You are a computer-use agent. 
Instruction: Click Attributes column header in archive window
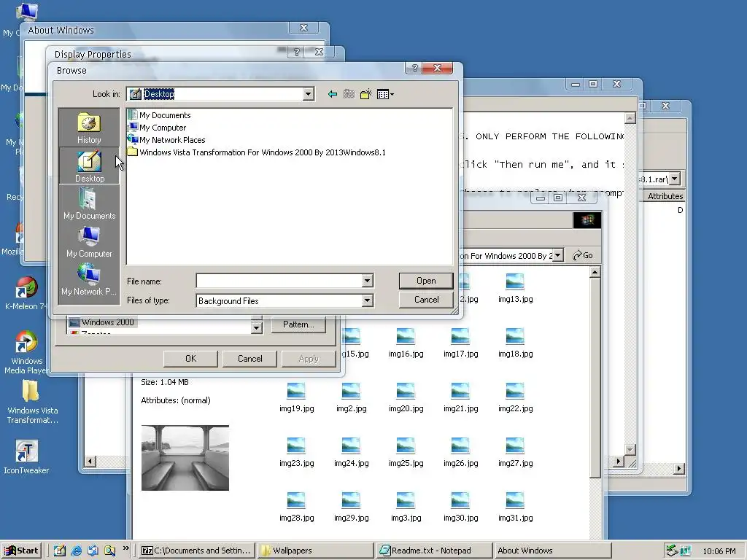[x=665, y=195]
